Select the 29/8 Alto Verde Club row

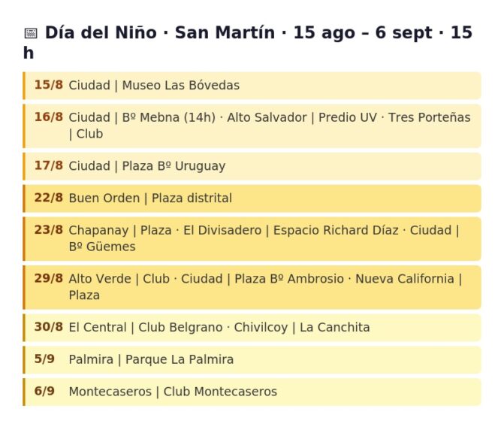[252, 288]
